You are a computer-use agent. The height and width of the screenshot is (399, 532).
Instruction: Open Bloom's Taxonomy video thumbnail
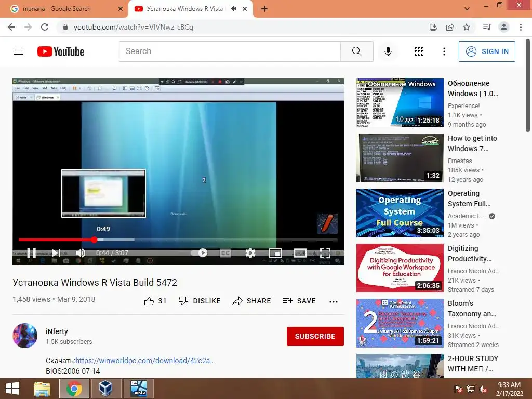400,323
